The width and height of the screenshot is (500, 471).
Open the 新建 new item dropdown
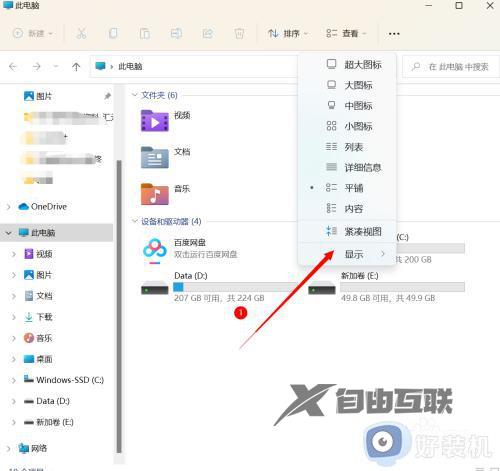point(33,33)
